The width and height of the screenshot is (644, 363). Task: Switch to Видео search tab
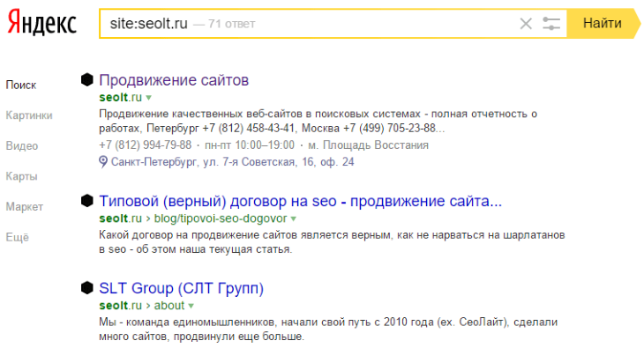click(22, 145)
